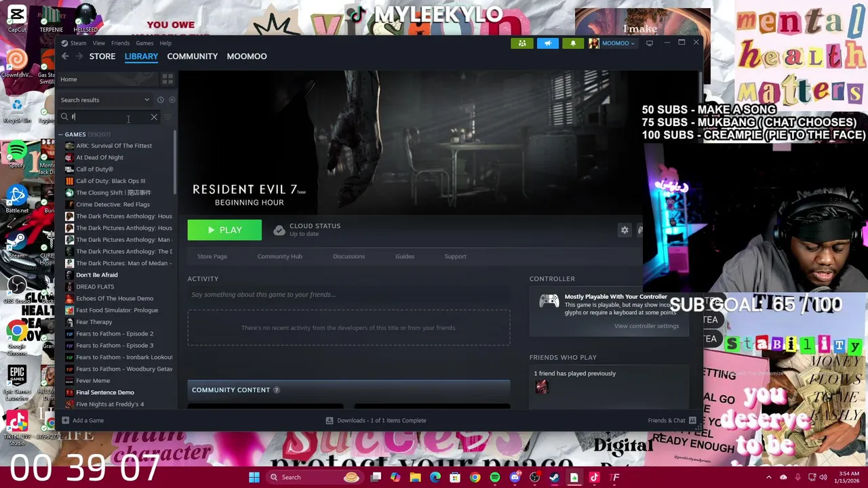Open the Community Hub link

279,256
